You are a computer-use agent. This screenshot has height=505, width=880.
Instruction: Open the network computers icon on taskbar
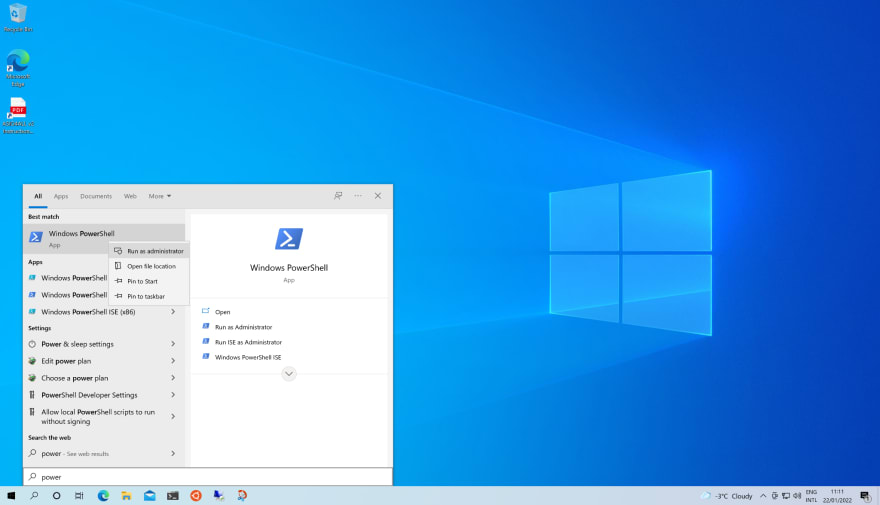pos(219,495)
